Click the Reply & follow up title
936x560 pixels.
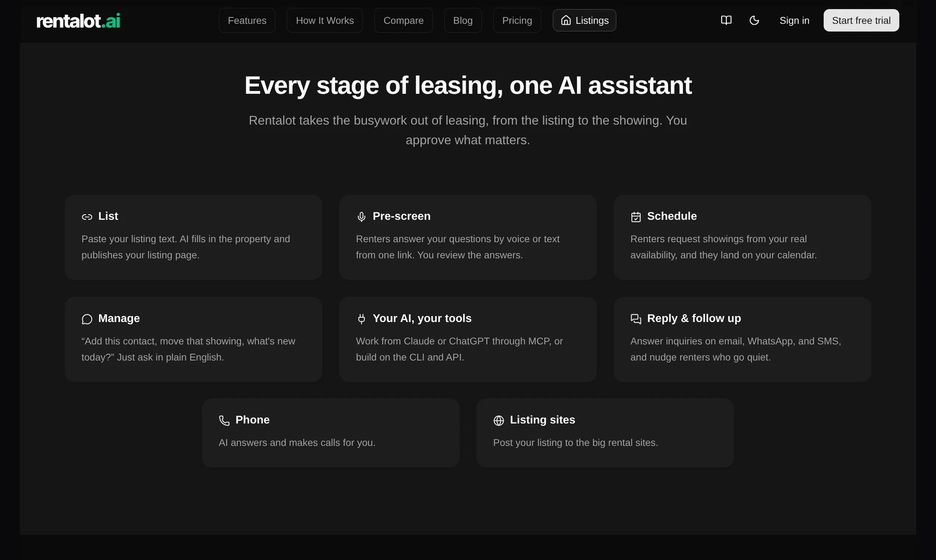click(694, 318)
